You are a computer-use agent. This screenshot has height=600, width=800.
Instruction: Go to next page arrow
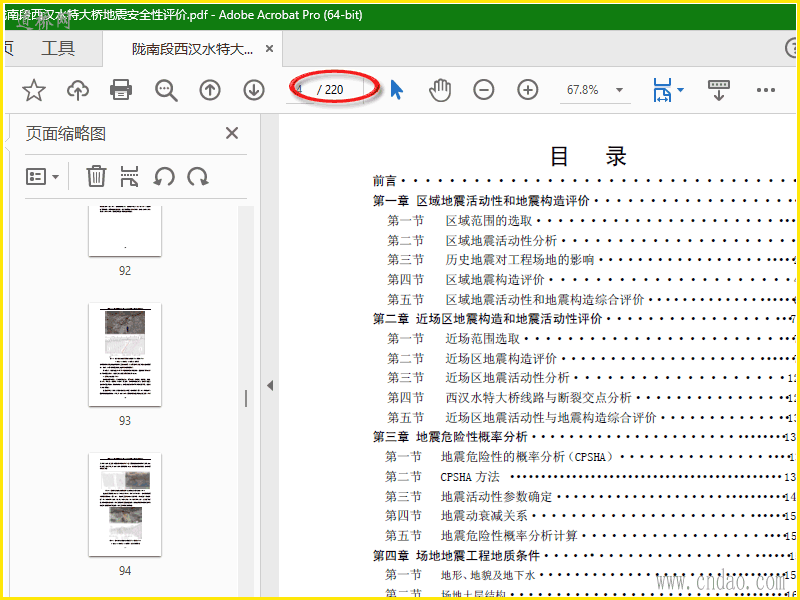point(254,90)
